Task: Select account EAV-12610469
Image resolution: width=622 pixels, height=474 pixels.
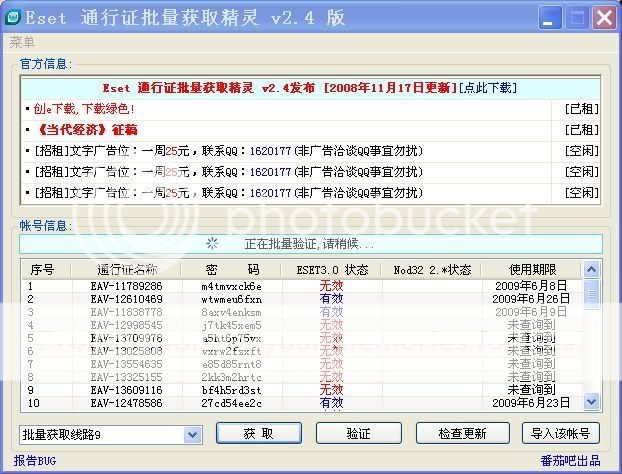Action: 126,299
